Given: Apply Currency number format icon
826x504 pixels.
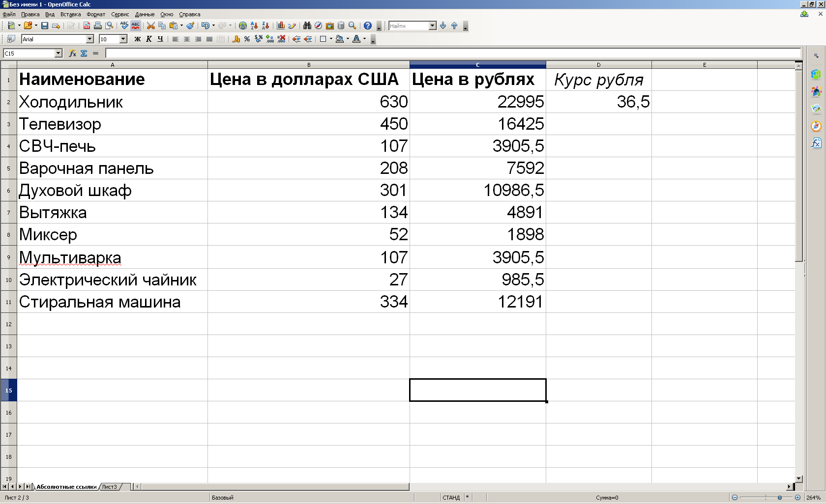Looking at the screenshot, I should click(x=236, y=39).
